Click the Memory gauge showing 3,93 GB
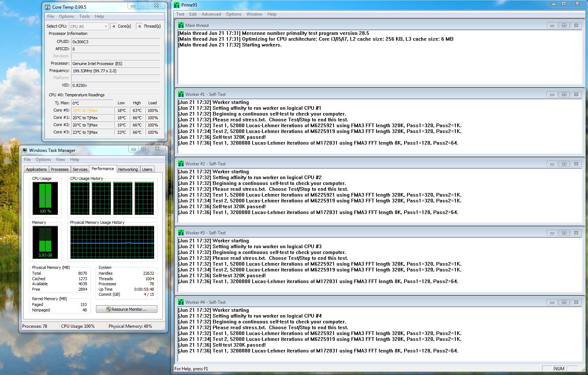The width and height of the screenshot is (588, 375). [x=45, y=242]
